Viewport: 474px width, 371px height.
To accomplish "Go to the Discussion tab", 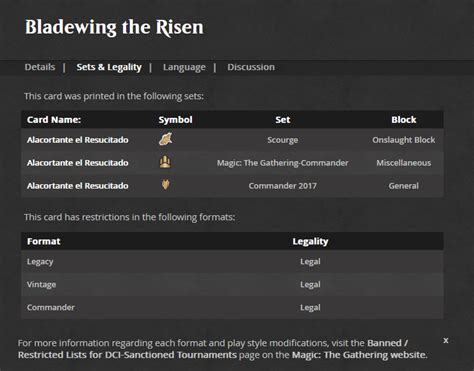I will pos(251,67).
